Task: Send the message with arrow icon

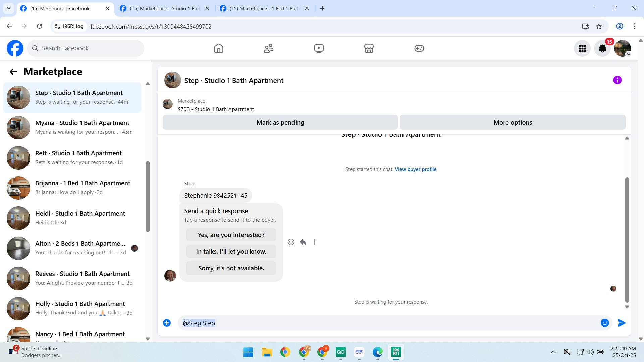Action: click(x=622, y=323)
